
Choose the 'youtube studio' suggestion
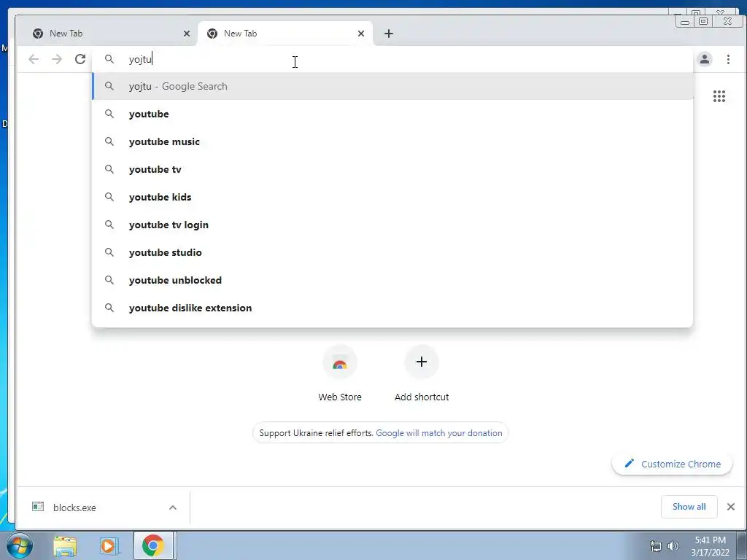pos(392,252)
